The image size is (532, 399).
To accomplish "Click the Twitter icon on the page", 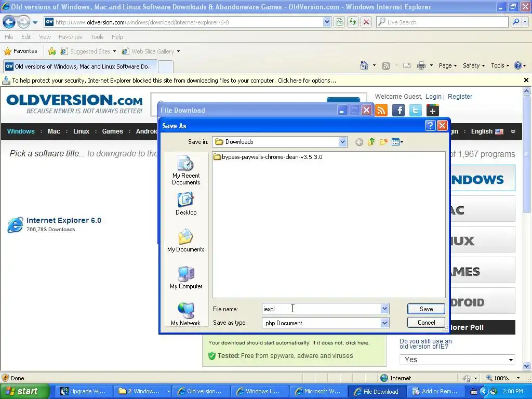I will [x=415, y=110].
